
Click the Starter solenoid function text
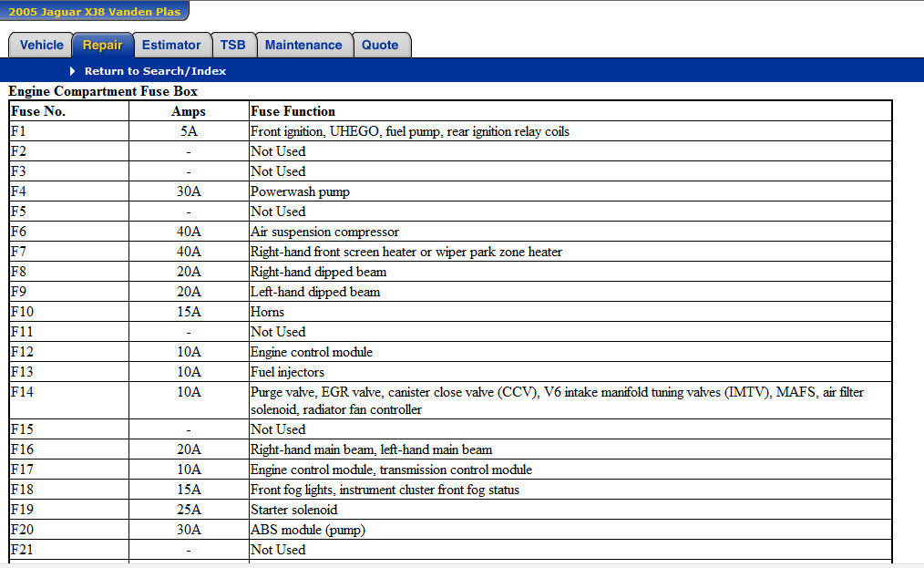pos(294,510)
